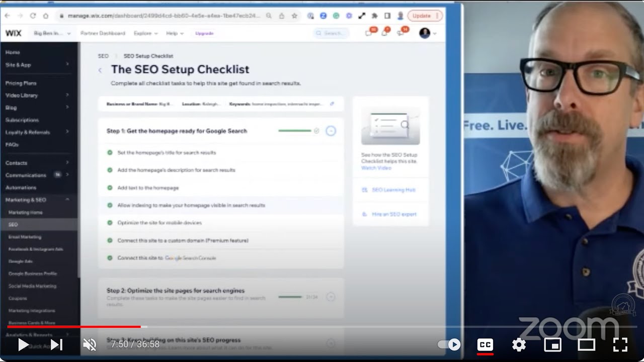Click checkmark for Set homepage's title
This screenshot has height=362, width=644.
[110, 152]
